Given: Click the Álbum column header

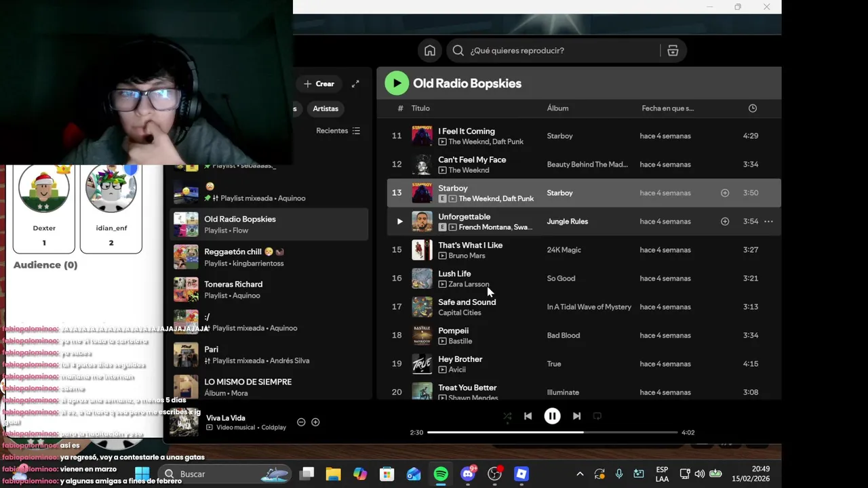Looking at the screenshot, I should [x=558, y=108].
